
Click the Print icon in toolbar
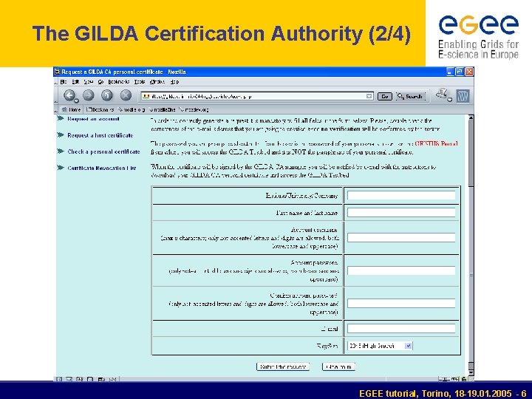(x=442, y=95)
